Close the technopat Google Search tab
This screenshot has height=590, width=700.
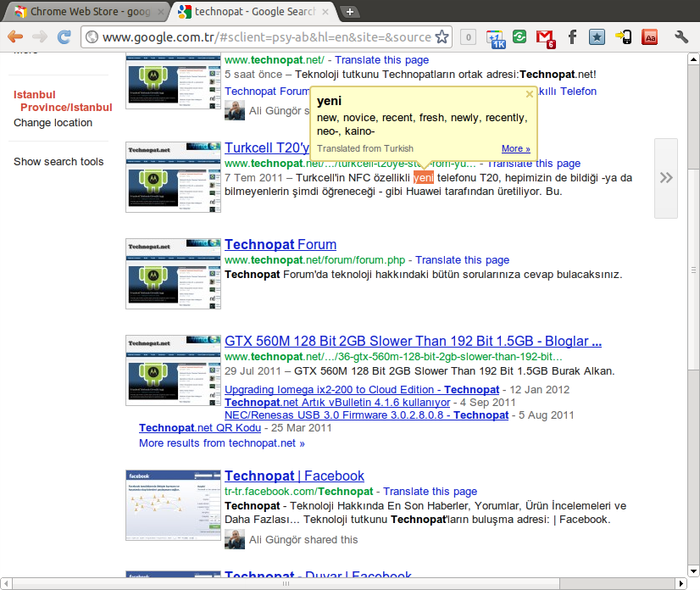coord(325,12)
